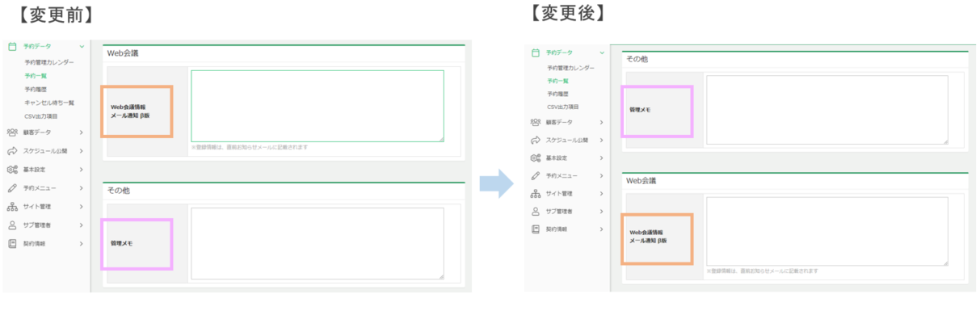Click the 顧客データ people icon in the 変更前 sidebar
980x311 pixels.
click(12, 132)
